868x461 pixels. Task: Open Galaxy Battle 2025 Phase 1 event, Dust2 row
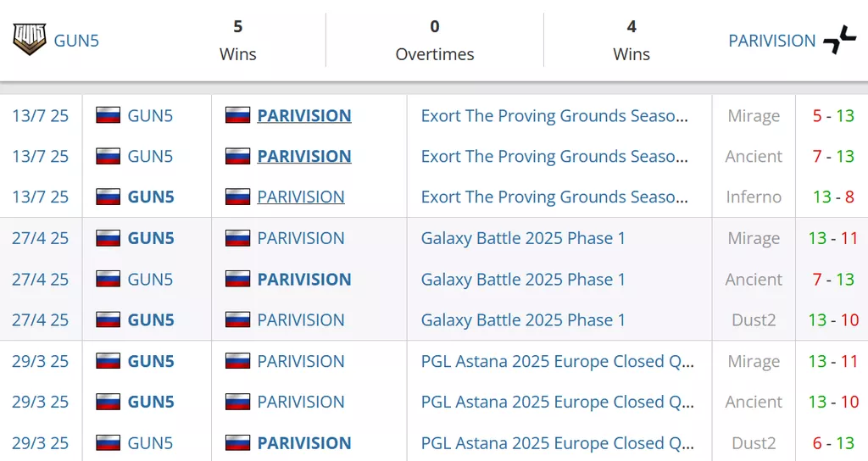[x=523, y=320]
